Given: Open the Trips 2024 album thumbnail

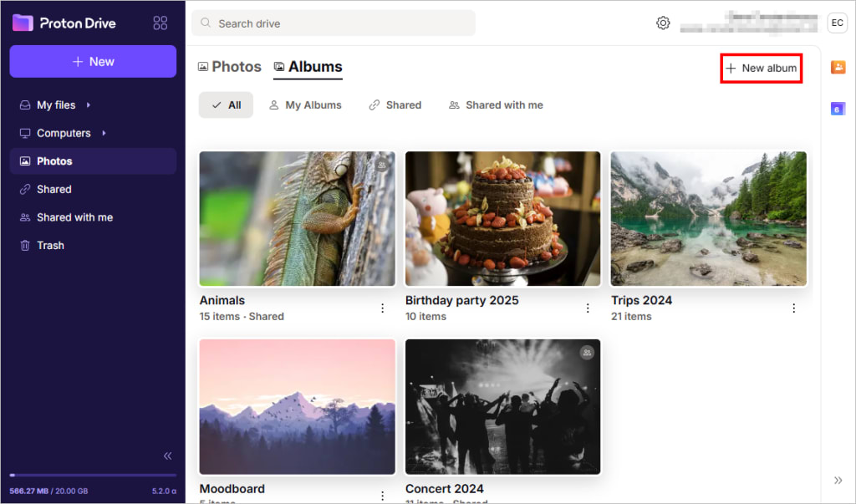Looking at the screenshot, I should tap(709, 218).
